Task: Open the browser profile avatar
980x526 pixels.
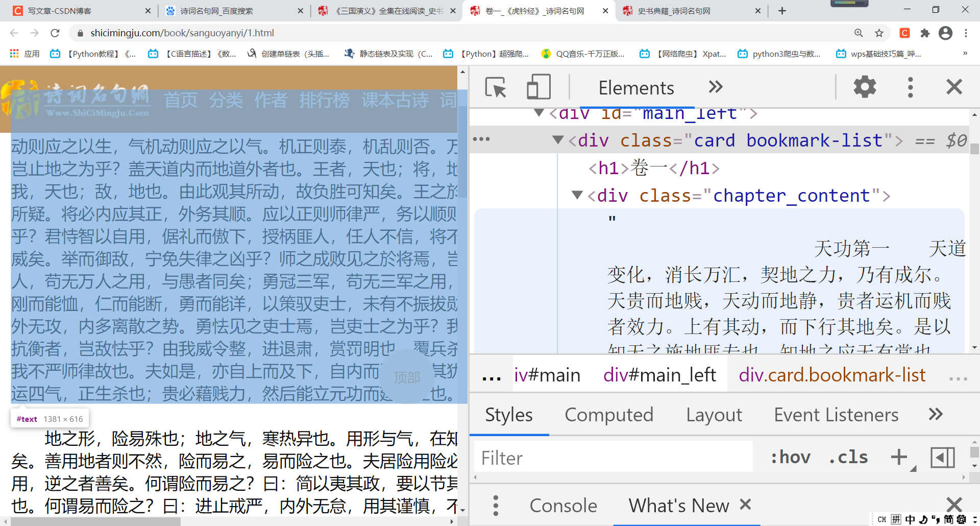Action: pos(945,33)
